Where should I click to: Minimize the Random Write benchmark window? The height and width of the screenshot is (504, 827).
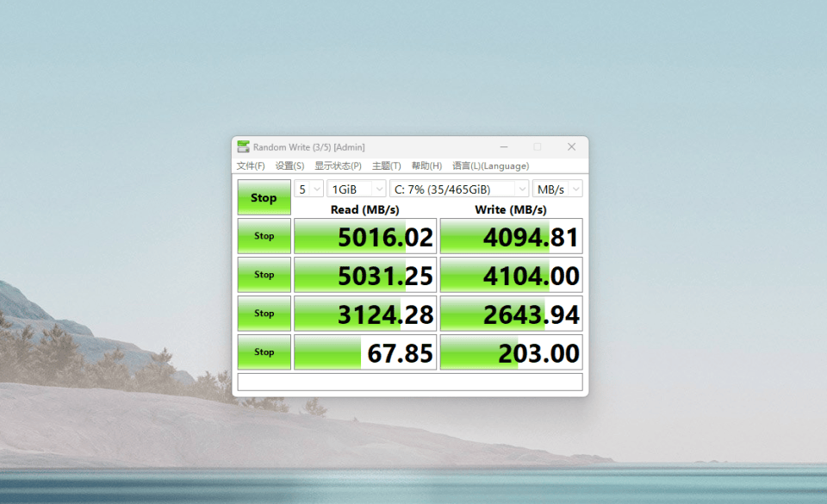click(x=504, y=147)
